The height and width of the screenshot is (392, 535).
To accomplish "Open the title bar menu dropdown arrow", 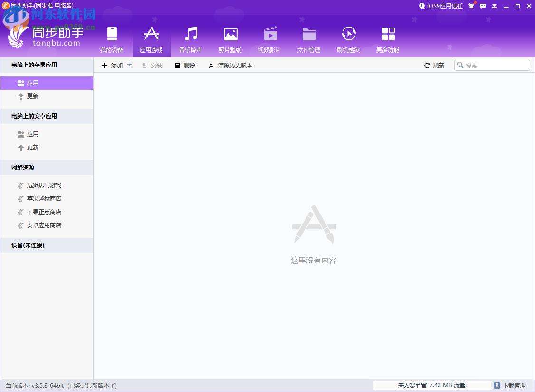I will (x=495, y=6).
